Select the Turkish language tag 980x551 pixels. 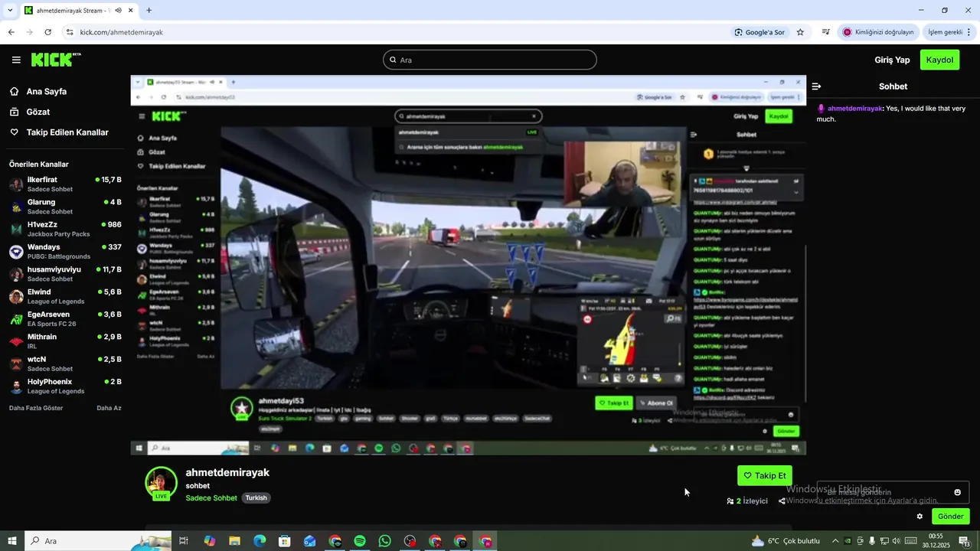pos(256,498)
